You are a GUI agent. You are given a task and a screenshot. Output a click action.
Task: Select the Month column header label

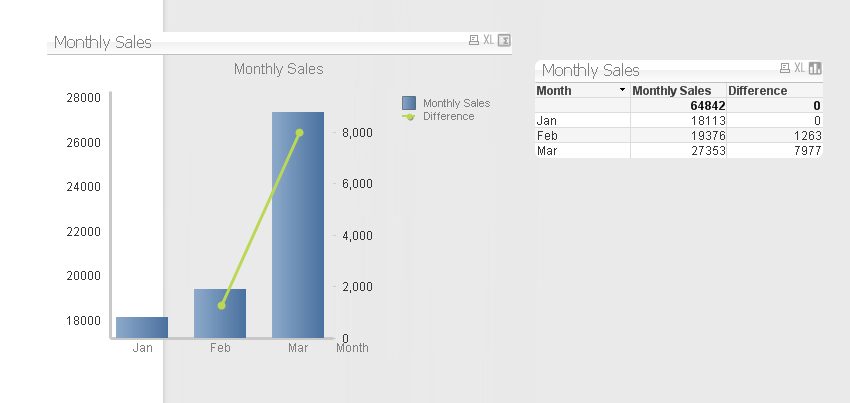tap(555, 90)
